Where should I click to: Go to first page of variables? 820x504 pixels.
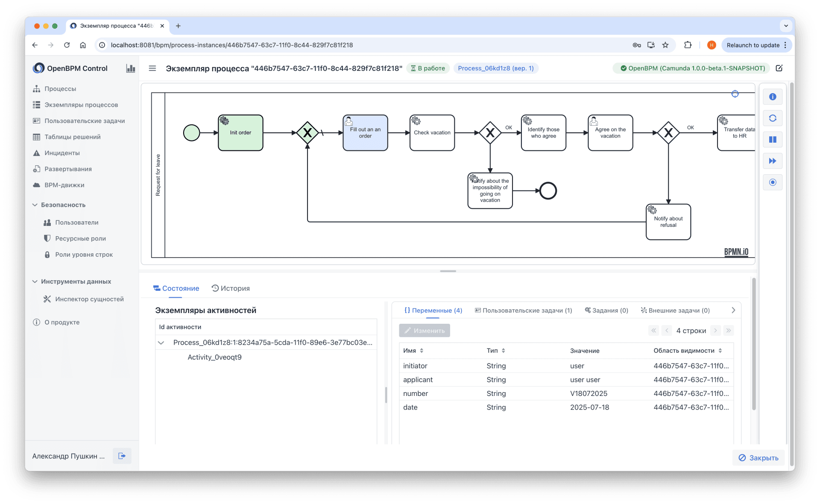(653, 331)
